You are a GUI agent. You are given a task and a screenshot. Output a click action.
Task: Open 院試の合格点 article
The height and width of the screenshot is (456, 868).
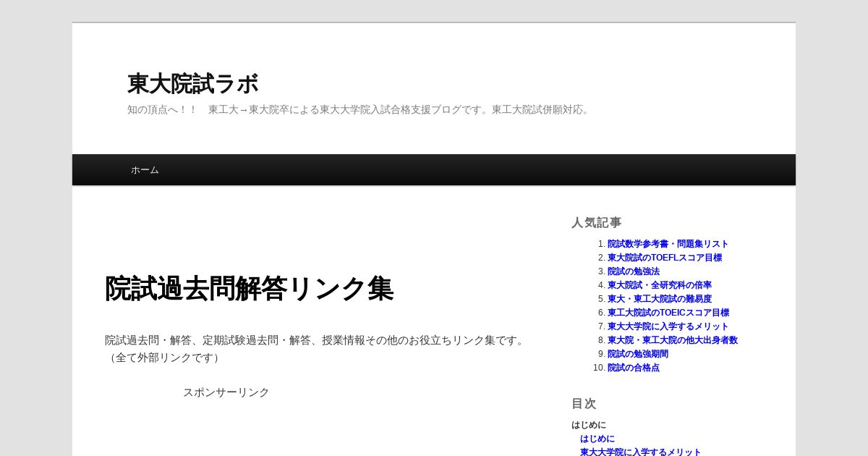tap(634, 368)
